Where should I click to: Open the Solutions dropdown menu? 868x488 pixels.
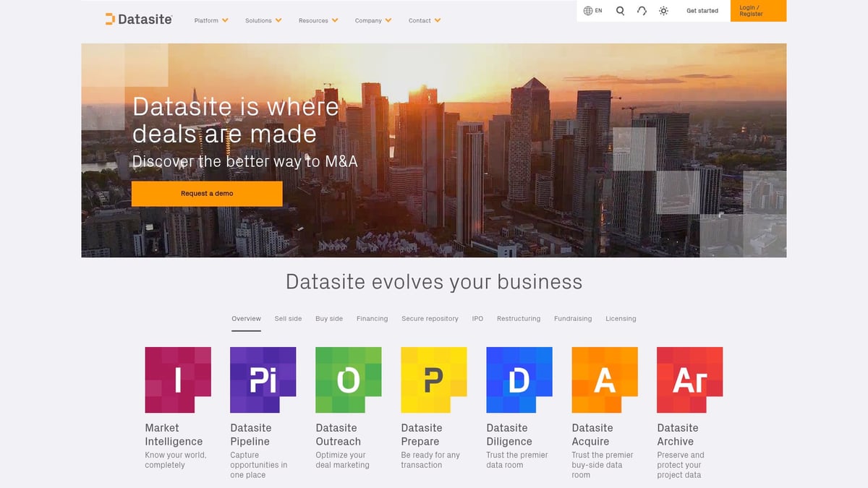263,20
